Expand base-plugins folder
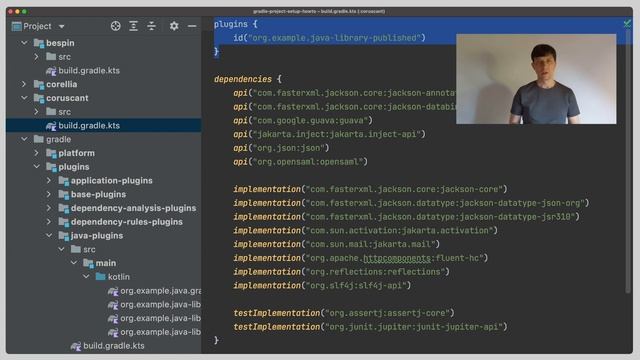Screen dimensions: 640x360 tap(49, 194)
